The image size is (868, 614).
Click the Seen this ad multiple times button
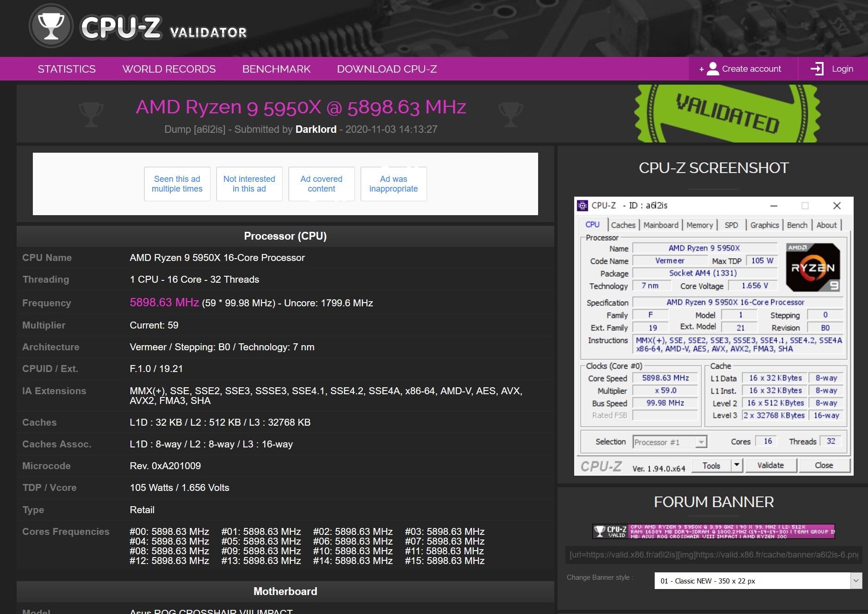[177, 184]
